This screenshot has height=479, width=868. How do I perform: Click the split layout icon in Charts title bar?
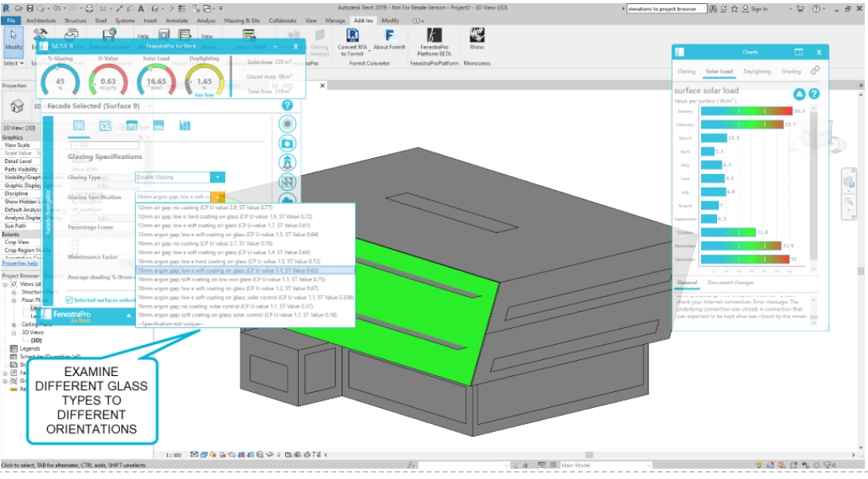click(799, 52)
